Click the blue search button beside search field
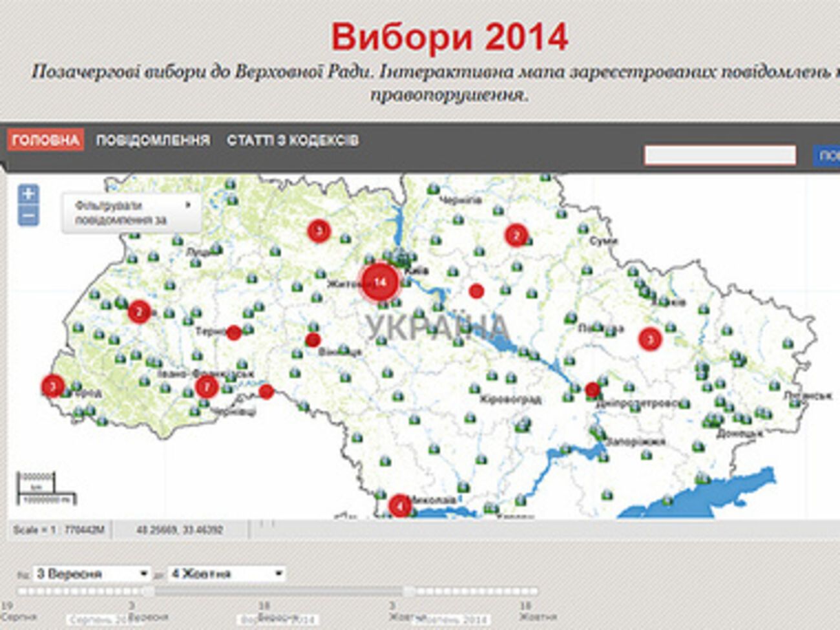 pyautogui.click(x=827, y=155)
